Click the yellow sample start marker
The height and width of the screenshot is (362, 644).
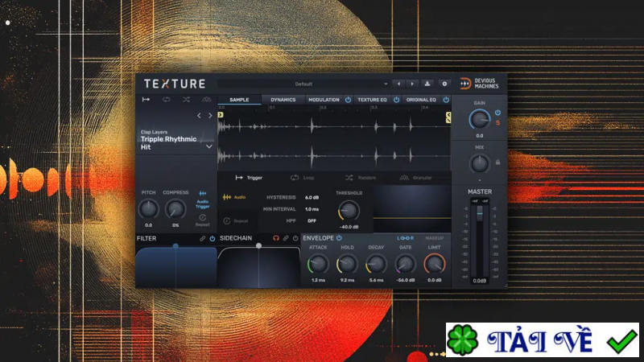point(221,115)
